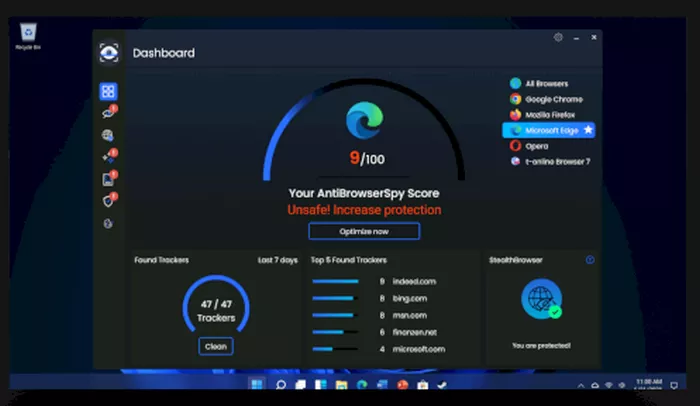This screenshot has width=700, height=406.
Task: Expand hidden system tray icons chevron
Action: coord(581,385)
